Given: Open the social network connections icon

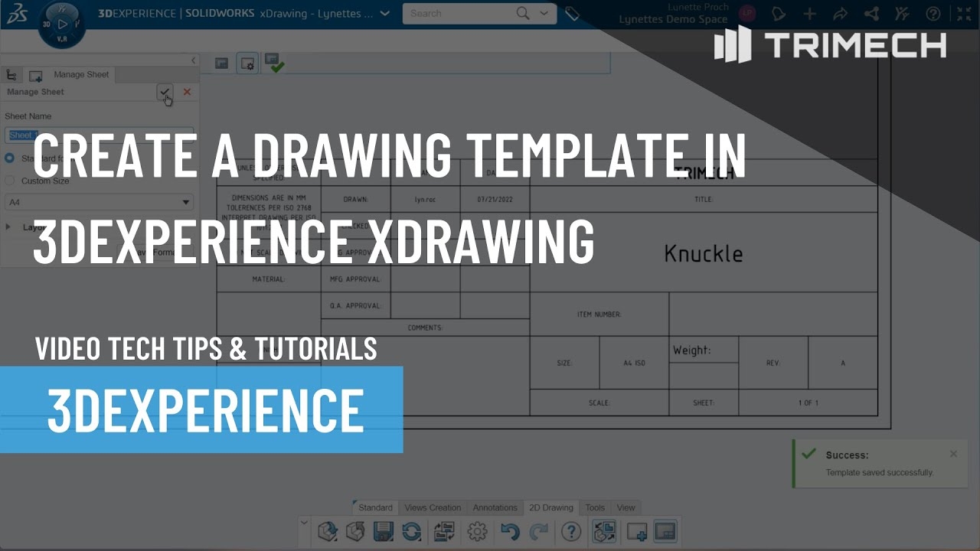Looking at the screenshot, I should 871,14.
